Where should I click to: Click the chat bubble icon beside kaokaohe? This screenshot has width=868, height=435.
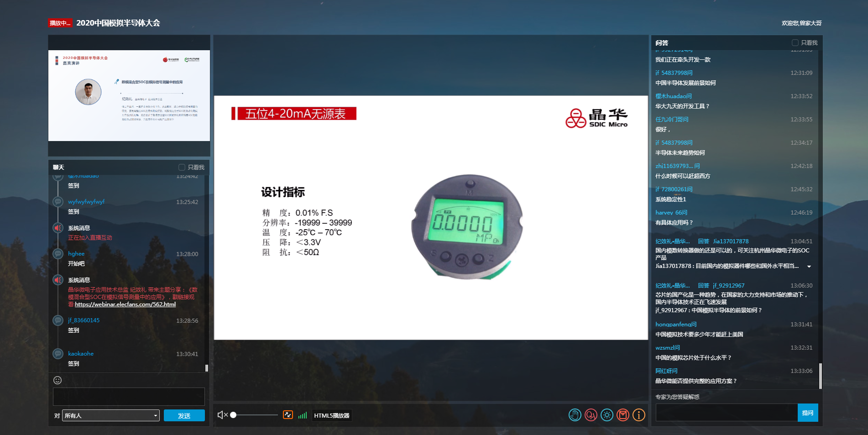(58, 354)
